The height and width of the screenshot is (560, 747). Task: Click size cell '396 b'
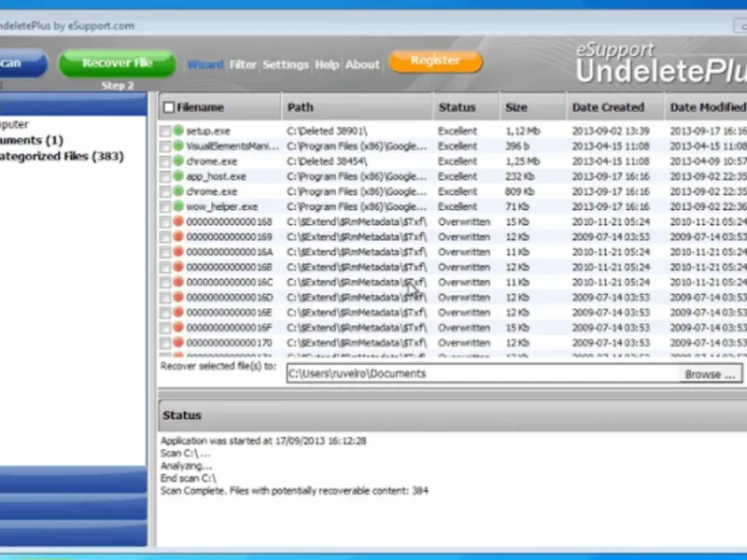point(517,147)
